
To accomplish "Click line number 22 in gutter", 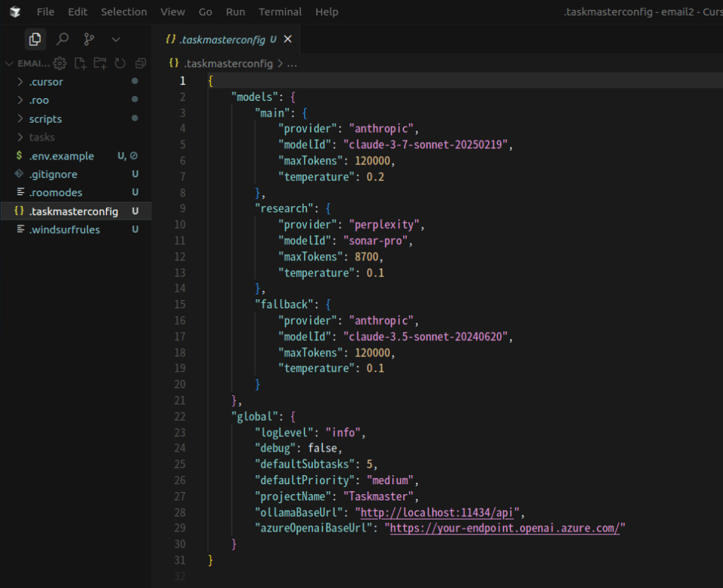I will pyautogui.click(x=180, y=416).
